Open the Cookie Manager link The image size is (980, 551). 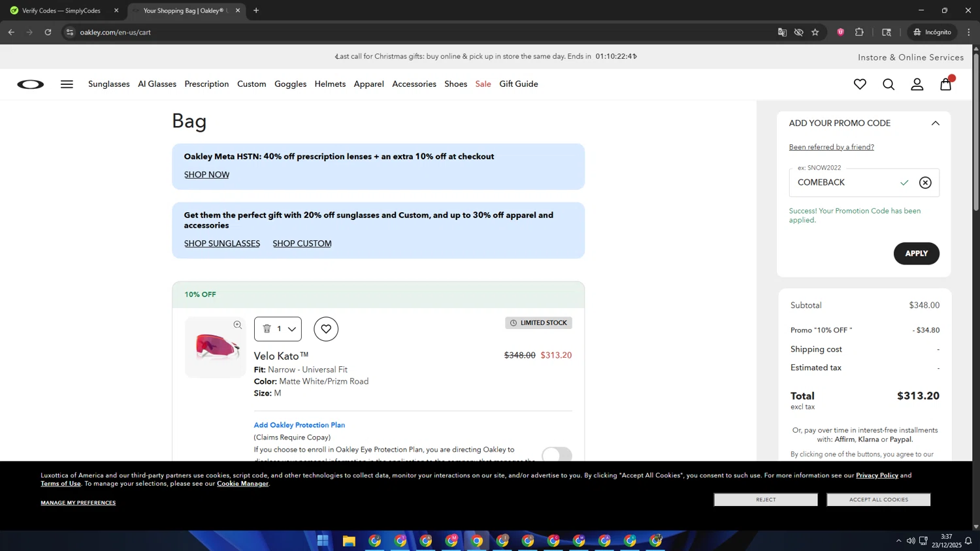tap(242, 484)
